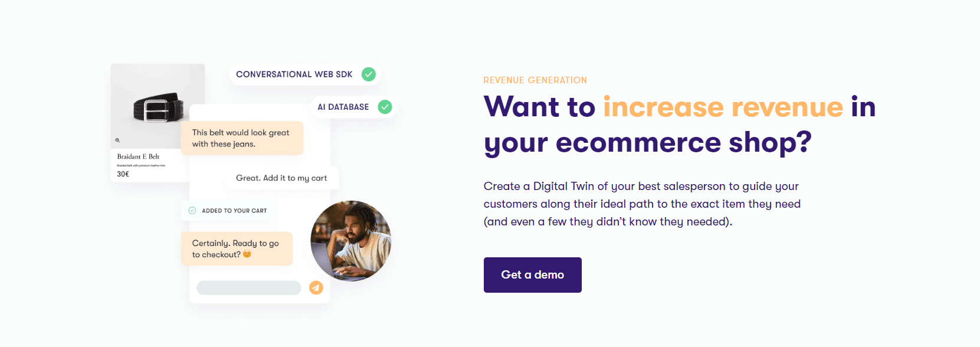
Task: Select the 'Great. Add it to my cart' reply
Action: pyautogui.click(x=281, y=178)
